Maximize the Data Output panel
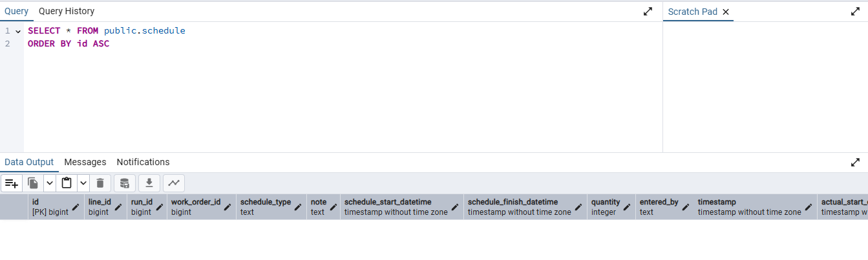Image resolution: width=868 pixels, height=260 pixels. pos(855,162)
